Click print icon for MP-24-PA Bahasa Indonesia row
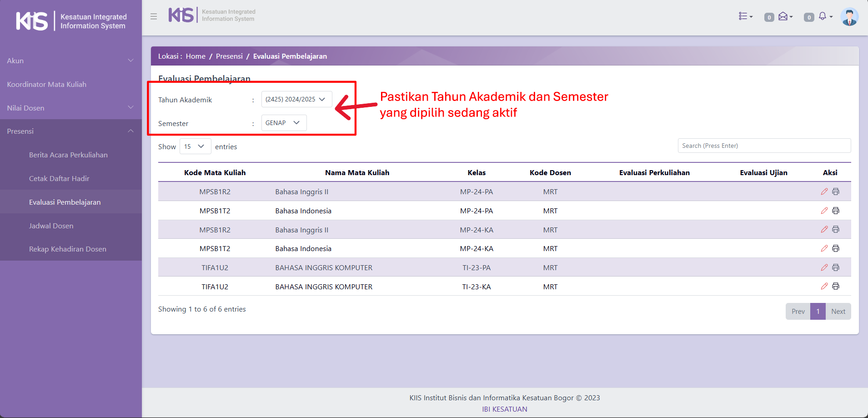Viewport: 868px width, 418px height. click(836, 211)
